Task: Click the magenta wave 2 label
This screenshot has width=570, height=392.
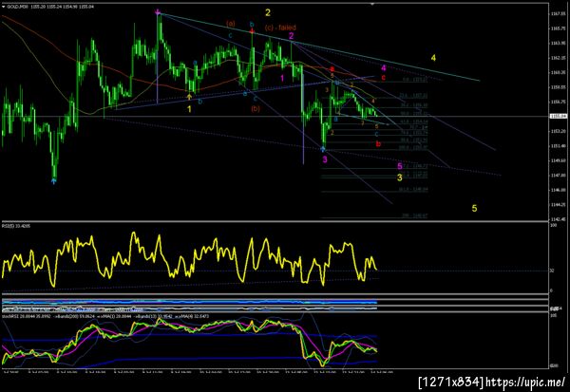Action: 292,36
